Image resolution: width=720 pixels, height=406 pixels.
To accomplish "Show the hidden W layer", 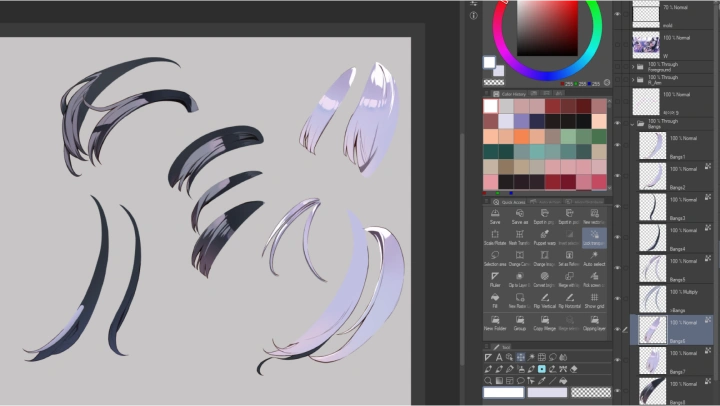I will pos(617,45).
